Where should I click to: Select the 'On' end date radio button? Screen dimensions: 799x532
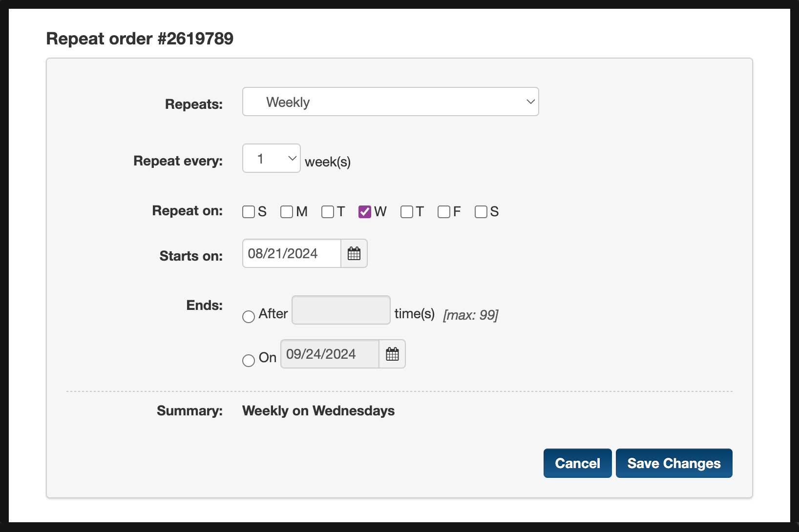(248, 361)
